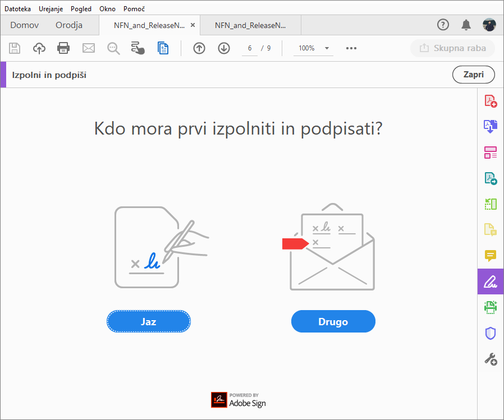Switch to the second NFN_and_ReleaseN document tab
The height and width of the screenshot is (420, 504).
(x=250, y=25)
